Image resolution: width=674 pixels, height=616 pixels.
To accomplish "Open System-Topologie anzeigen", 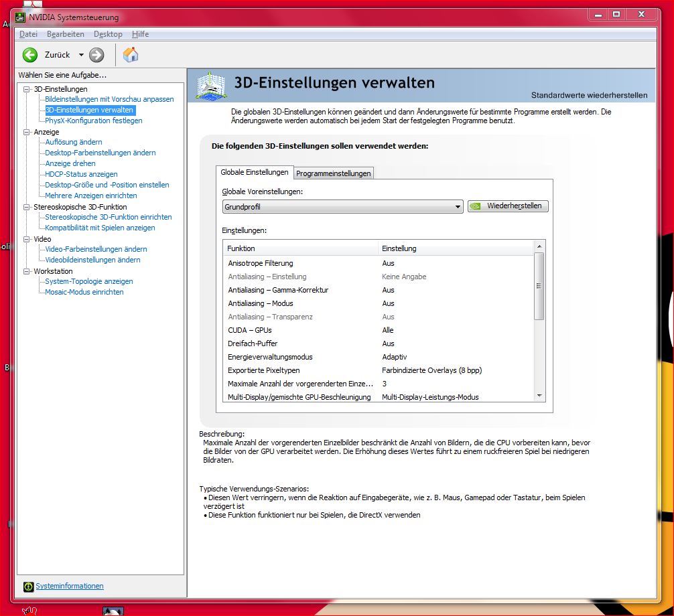I will 89,281.
